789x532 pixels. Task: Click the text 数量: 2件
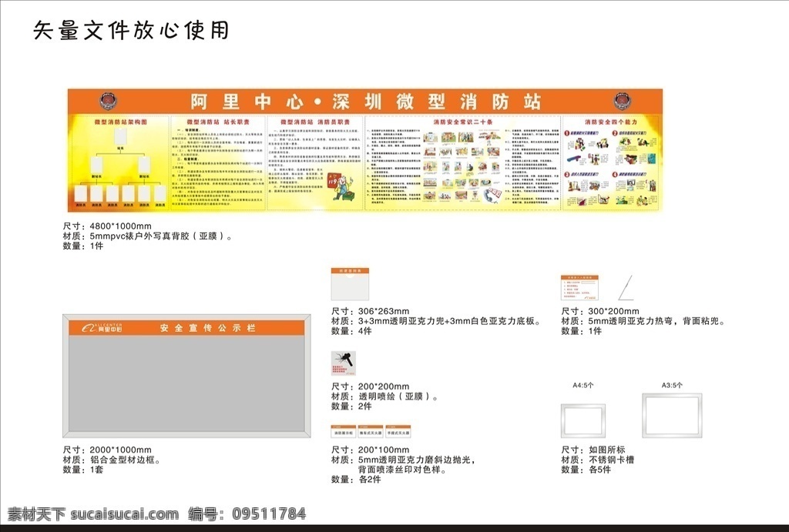tap(351, 407)
